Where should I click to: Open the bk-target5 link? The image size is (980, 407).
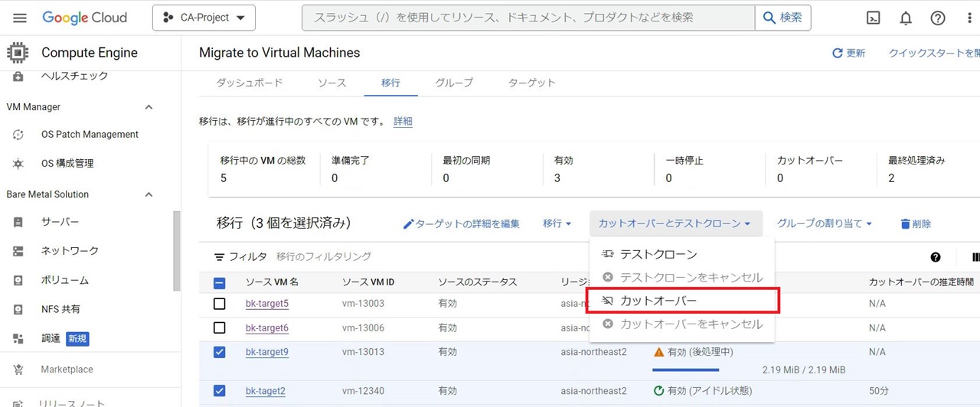click(x=267, y=304)
